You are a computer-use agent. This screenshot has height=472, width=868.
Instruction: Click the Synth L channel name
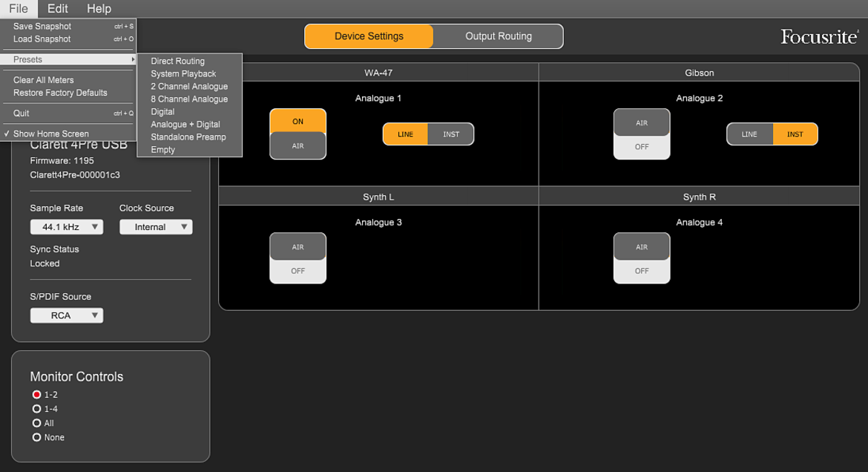coord(378,197)
